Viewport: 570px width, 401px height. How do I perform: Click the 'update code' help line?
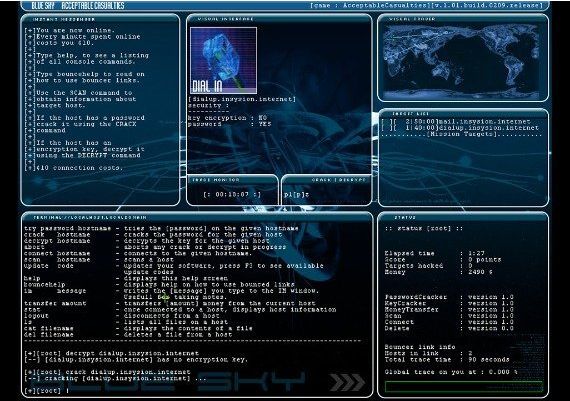(174, 266)
